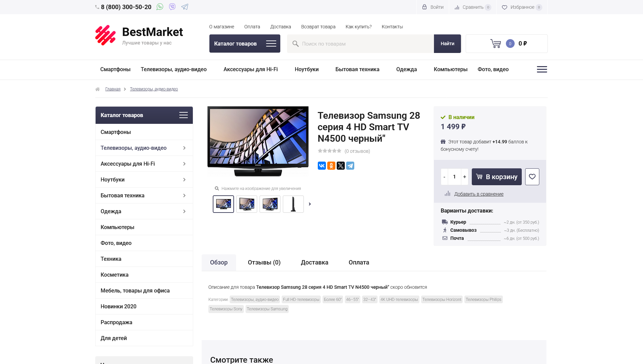Add to cart with В корзину button
This screenshot has height=364, width=643.
tap(497, 177)
